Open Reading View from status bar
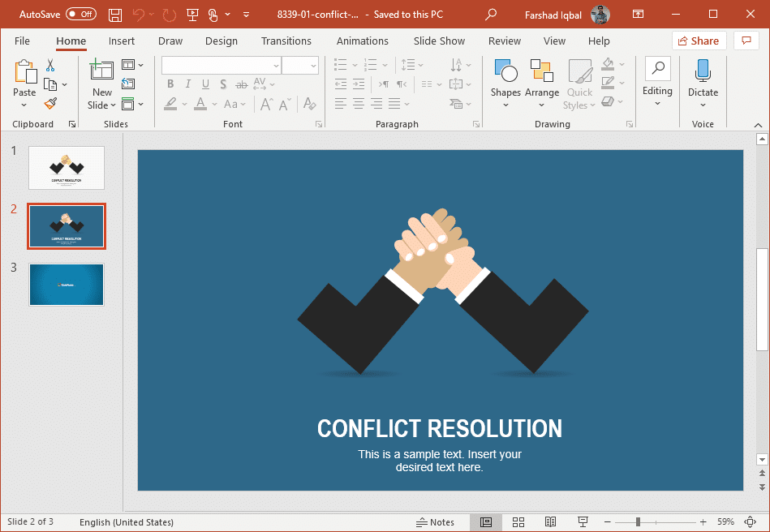Image resolution: width=770 pixels, height=532 pixels. click(x=550, y=521)
